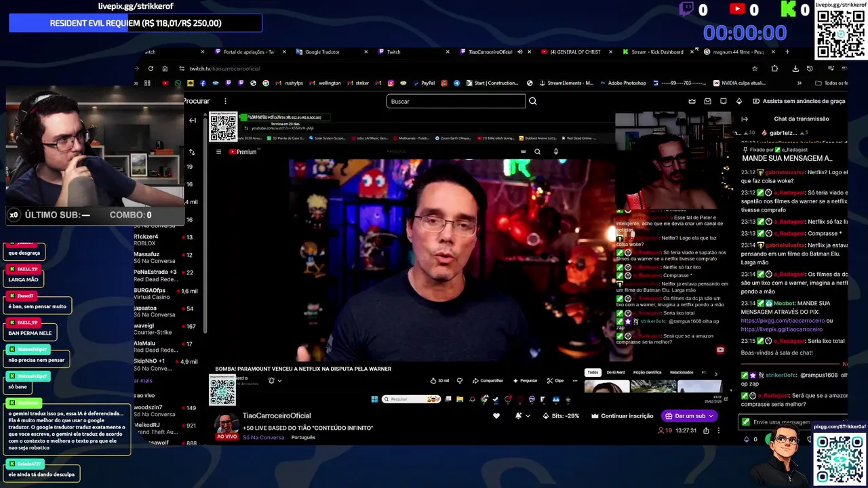Select the Ficção científica chip
This screenshot has height=488, width=868.
647,372
